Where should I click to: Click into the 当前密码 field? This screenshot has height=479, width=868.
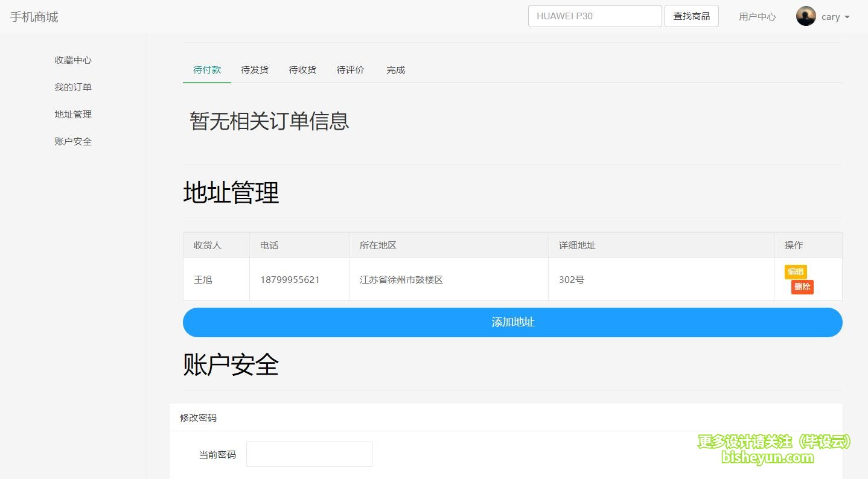point(309,454)
